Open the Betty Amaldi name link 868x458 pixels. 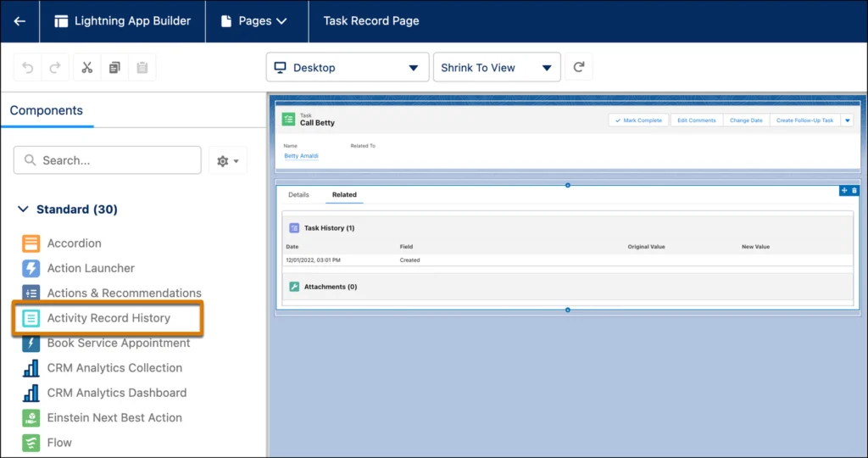(x=301, y=156)
